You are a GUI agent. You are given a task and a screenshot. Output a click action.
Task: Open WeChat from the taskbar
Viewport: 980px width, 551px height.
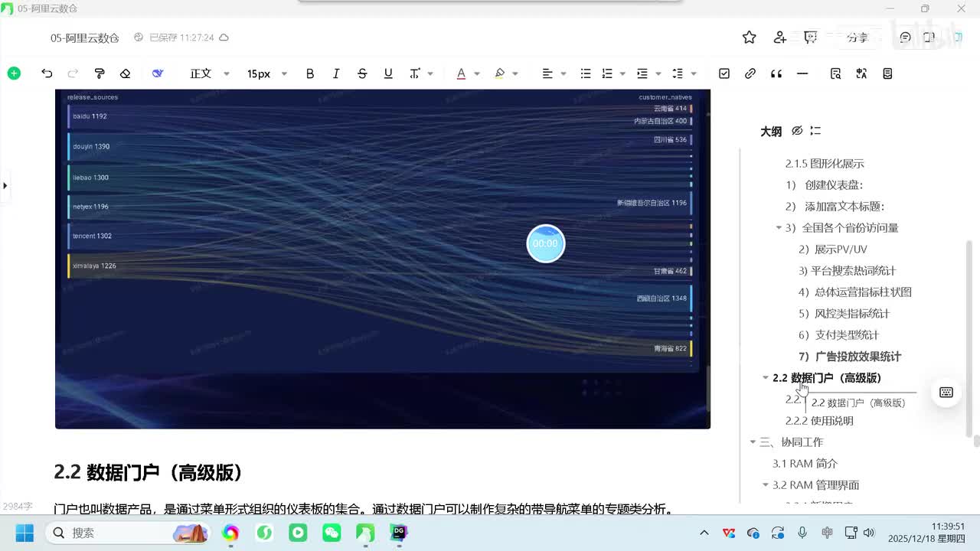coord(332,533)
